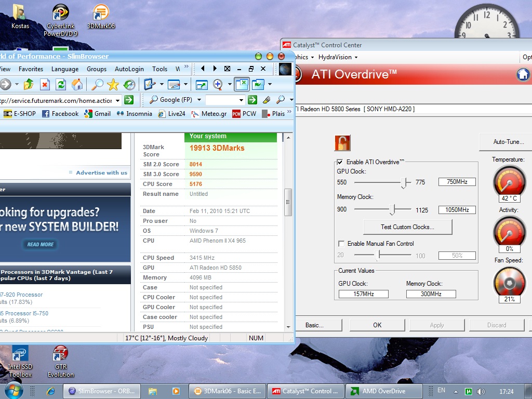Screen dimensions: 532x399
Task: Click the GPU Clock 750MHz value field
Action: pyautogui.click(x=457, y=182)
